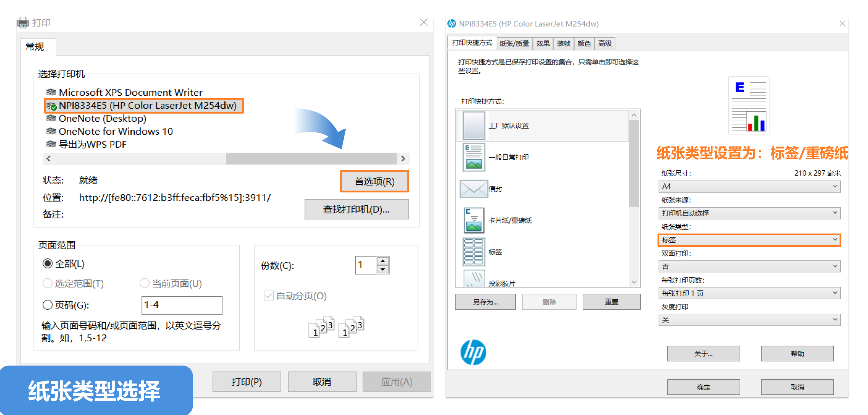
Task: Click the shortcut list scroll up arrow
Action: pyautogui.click(x=634, y=115)
